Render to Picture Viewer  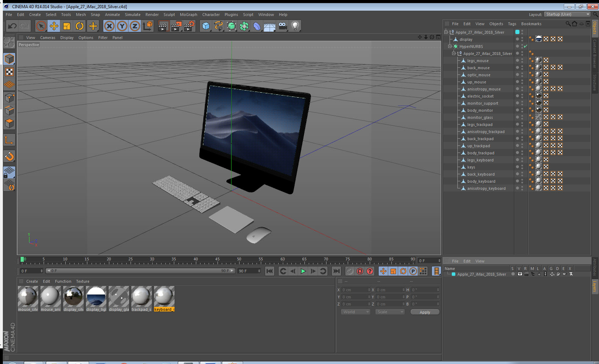[x=176, y=26]
